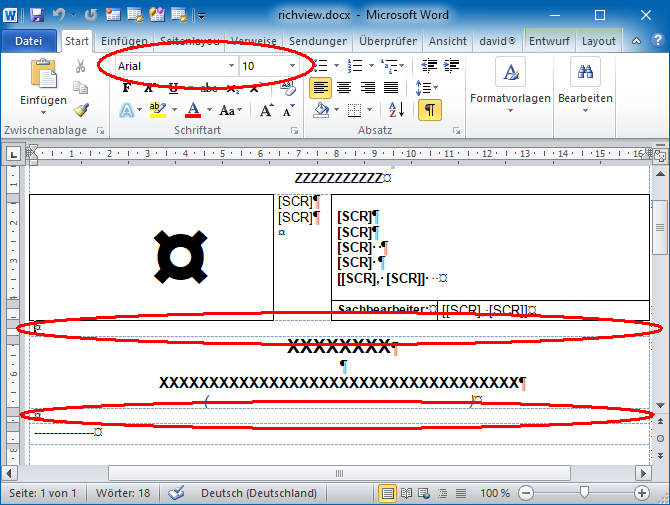The image size is (670, 505).
Task: Zoom out with the minus button
Action: pos(526,493)
